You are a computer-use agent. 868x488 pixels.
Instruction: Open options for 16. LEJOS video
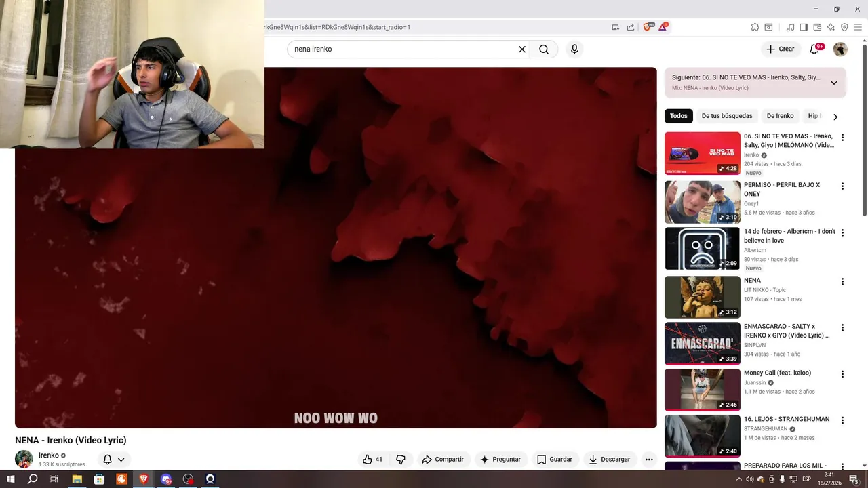click(842, 420)
